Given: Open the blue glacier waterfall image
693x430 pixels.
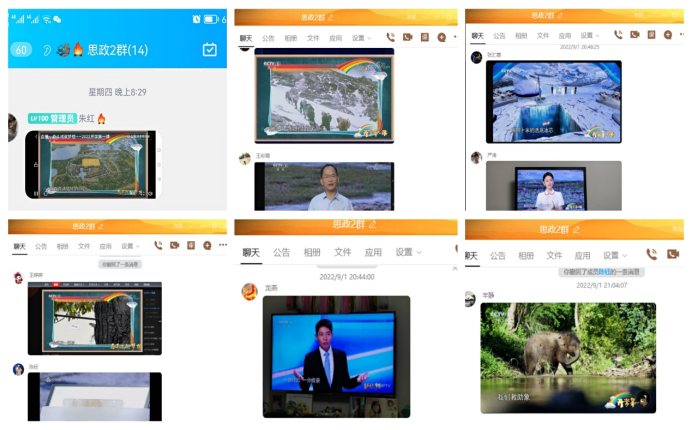Looking at the screenshot, I should [553, 102].
